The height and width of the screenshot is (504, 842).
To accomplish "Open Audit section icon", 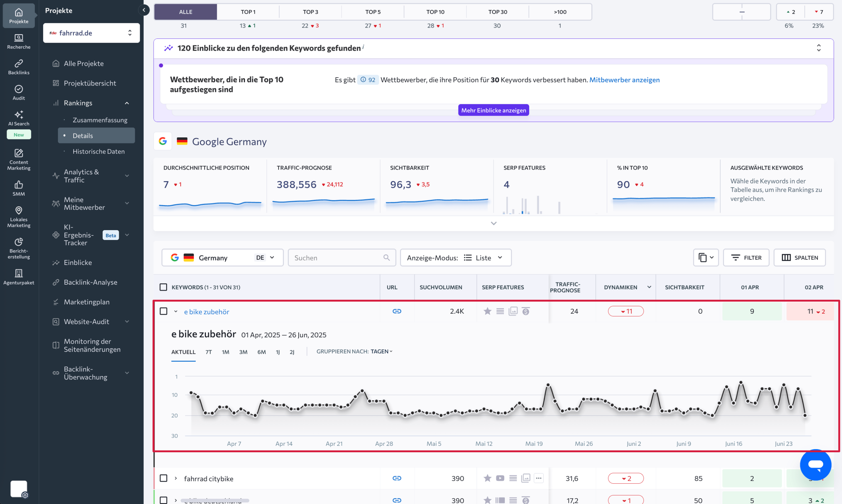I will pos(19,92).
